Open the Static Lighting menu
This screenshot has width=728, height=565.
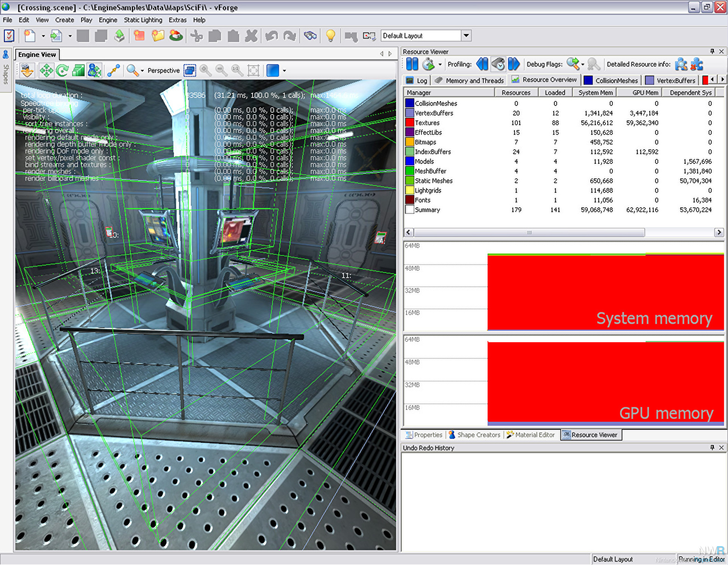[143, 20]
